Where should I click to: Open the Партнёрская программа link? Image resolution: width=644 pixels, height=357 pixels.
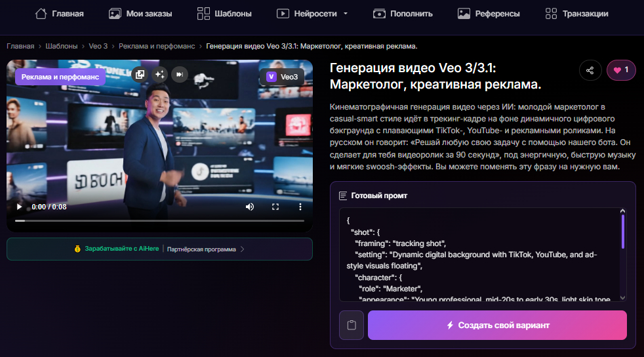tap(201, 249)
